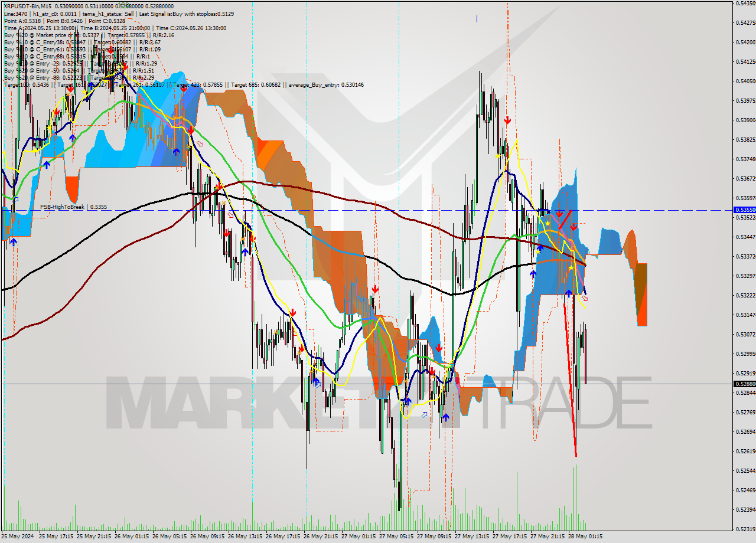Click the 'FSB-HighToBreak | 0.5355' line label
Image resolution: width=756 pixels, height=543 pixels.
(x=74, y=207)
